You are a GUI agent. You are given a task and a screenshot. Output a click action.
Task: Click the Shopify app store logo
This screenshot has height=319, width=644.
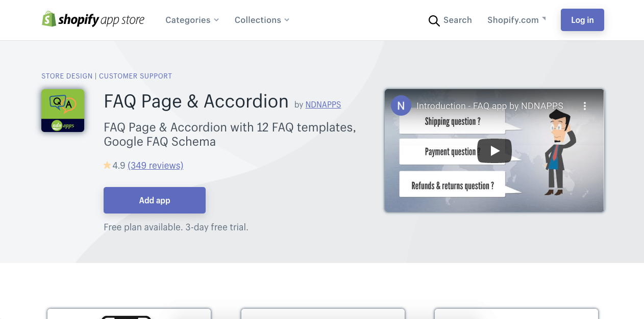click(x=93, y=20)
